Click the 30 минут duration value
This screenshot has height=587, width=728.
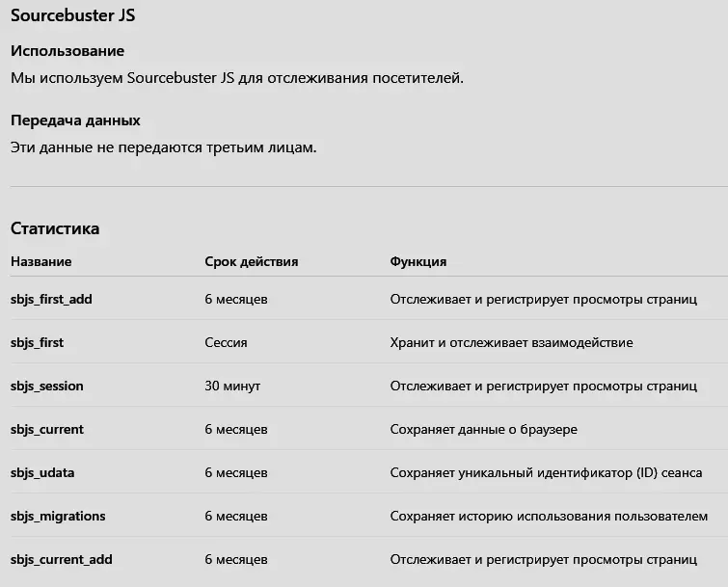232,386
